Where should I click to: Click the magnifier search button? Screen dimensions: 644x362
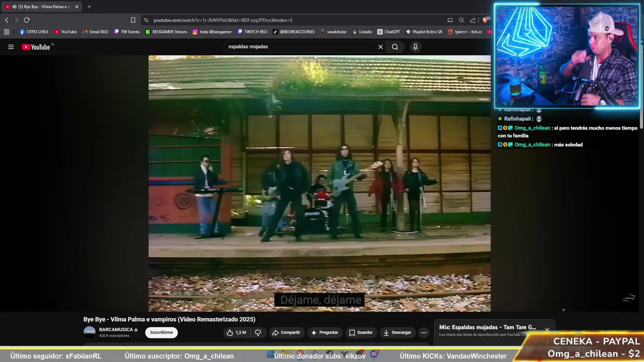coord(395,47)
